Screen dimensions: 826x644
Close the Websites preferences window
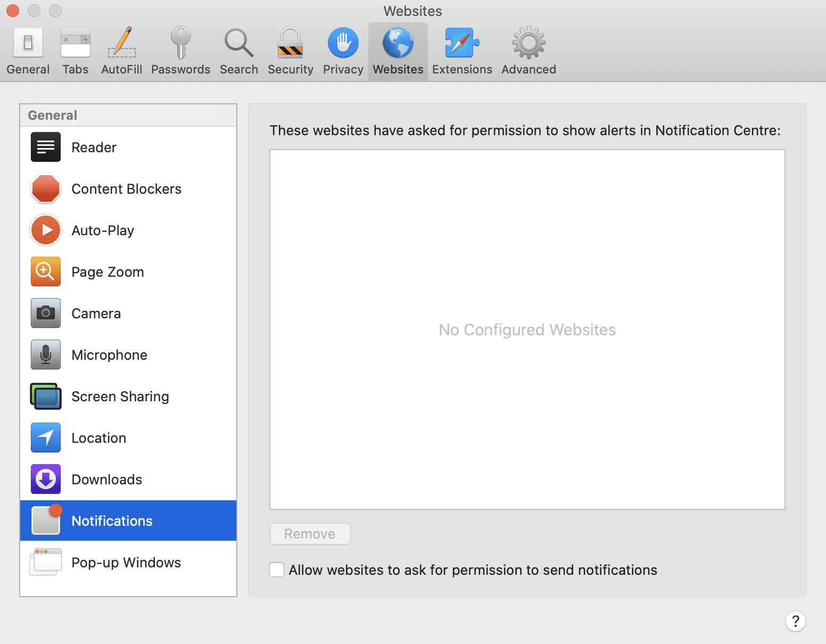click(x=13, y=11)
